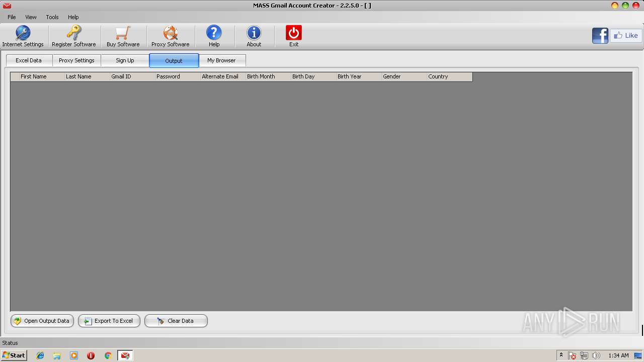Image resolution: width=644 pixels, height=362 pixels.
Task: Switch to the Proxy Settings tab
Action: (76, 60)
